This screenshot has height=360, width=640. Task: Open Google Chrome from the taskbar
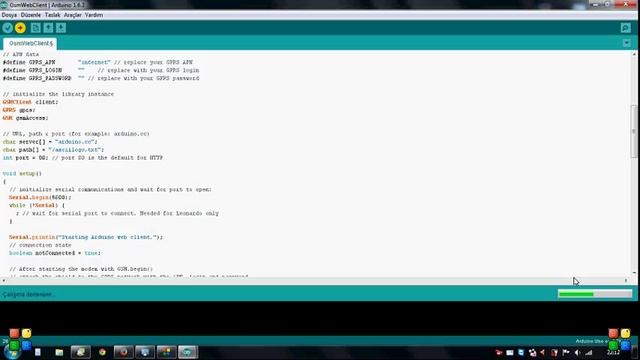coord(102,352)
